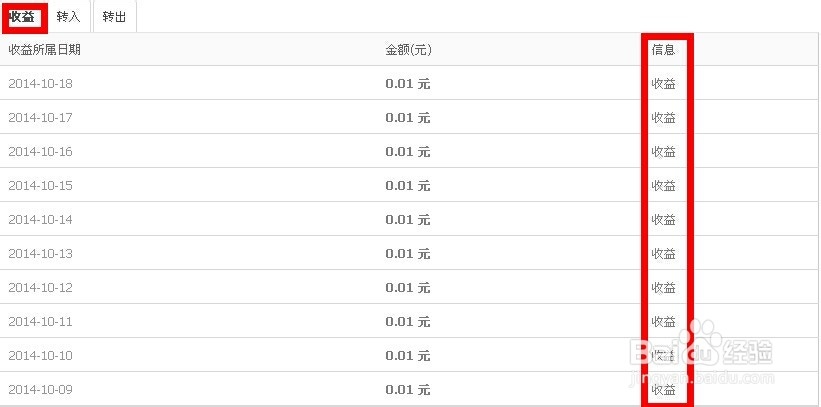Click the 金额(元) column header
The height and width of the screenshot is (407, 821).
coord(408,50)
